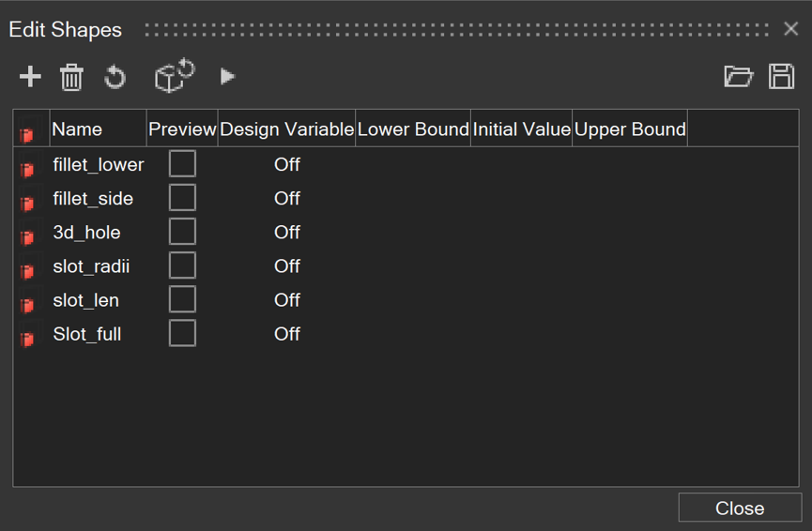The image size is (812, 531).
Task: Add a new shape with plus icon
Action: tap(30, 77)
